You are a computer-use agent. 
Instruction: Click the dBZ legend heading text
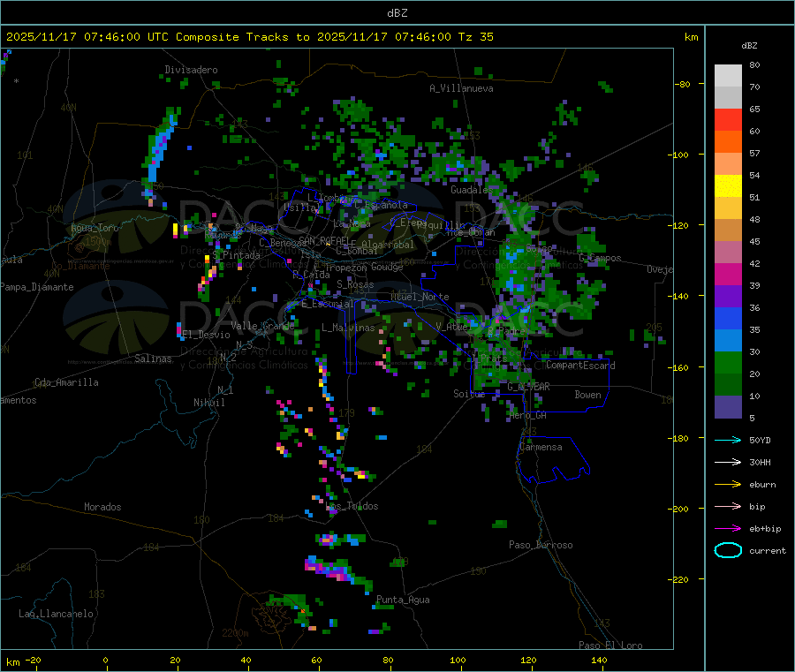point(749,46)
